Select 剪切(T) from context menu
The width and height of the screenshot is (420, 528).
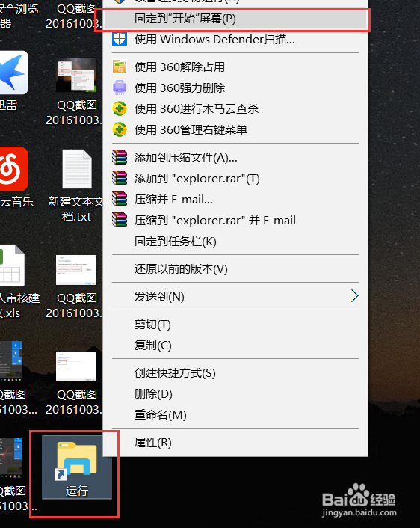[x=235, y=325]
